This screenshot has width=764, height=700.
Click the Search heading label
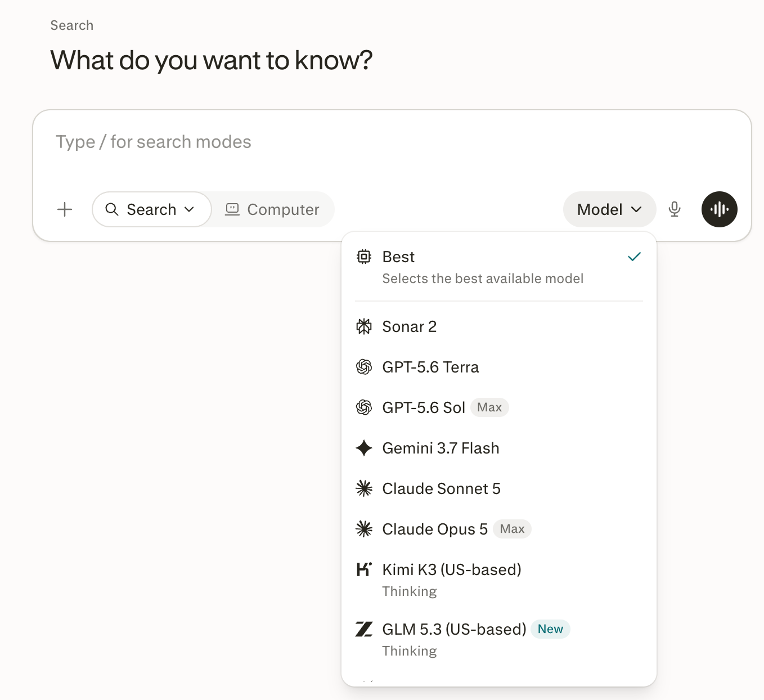coord(72,25)
